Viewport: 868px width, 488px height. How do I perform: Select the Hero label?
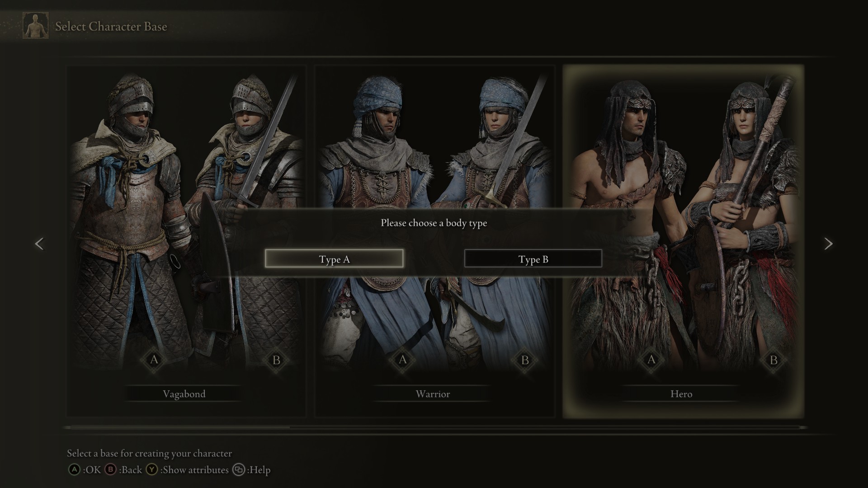click(x=681, y=394)
